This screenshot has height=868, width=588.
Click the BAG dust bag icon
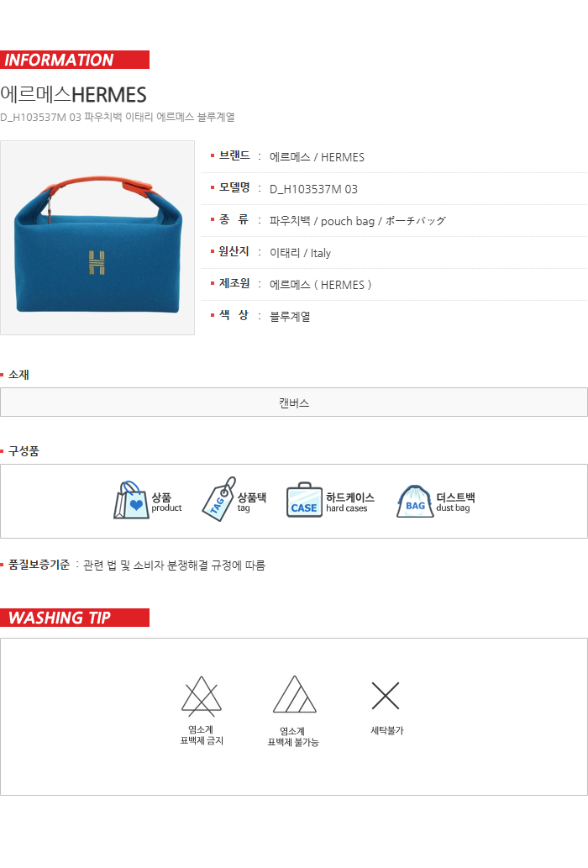click(415, 502)
